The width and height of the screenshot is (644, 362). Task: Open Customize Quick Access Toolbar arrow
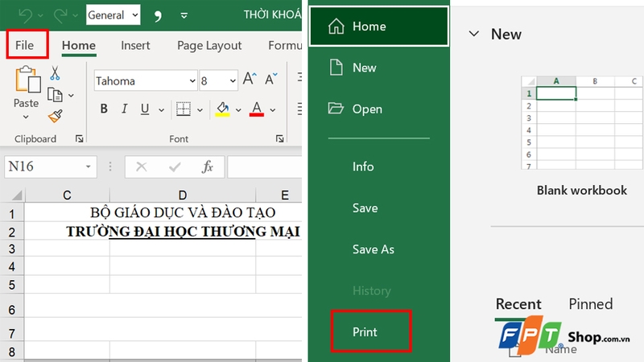tap(184, 15)
